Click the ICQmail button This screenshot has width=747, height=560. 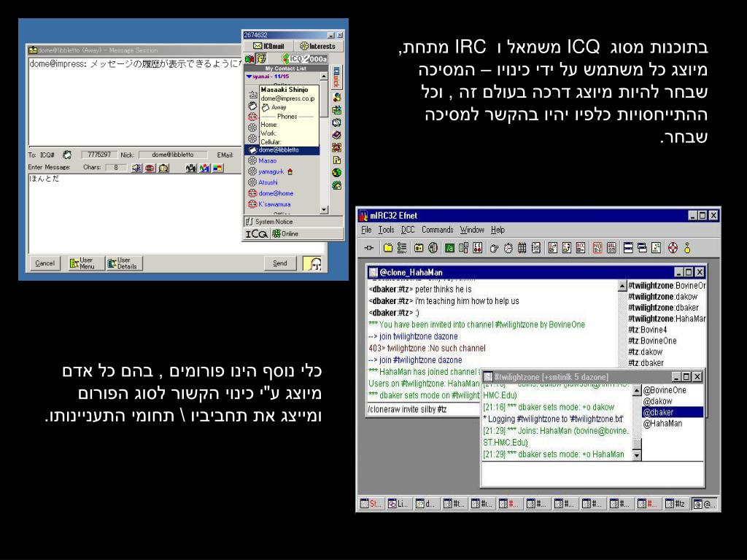point(268,46)
